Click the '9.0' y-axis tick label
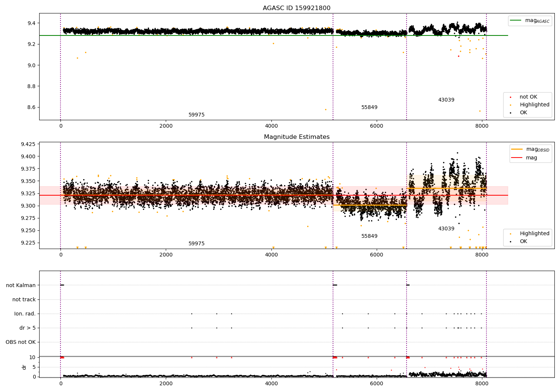The width and height of the screenshot is (560, 392). click(31, 65)
